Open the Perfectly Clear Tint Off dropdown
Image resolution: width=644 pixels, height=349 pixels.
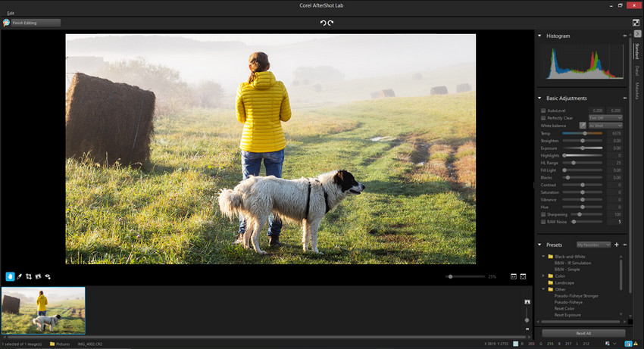[x=605, y=118]
